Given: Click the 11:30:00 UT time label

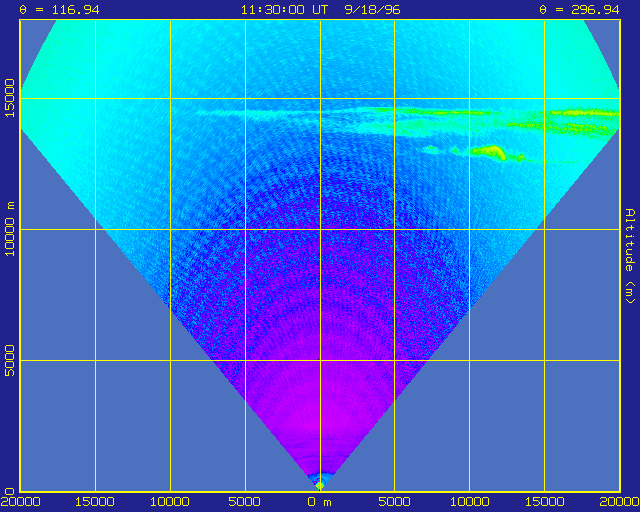Looking at the screenshot, I should 284,10.
